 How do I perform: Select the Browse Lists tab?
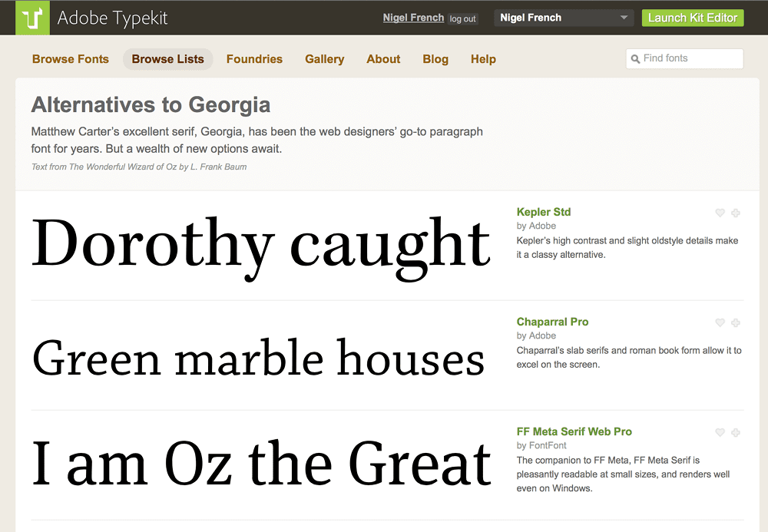[167, 59]
